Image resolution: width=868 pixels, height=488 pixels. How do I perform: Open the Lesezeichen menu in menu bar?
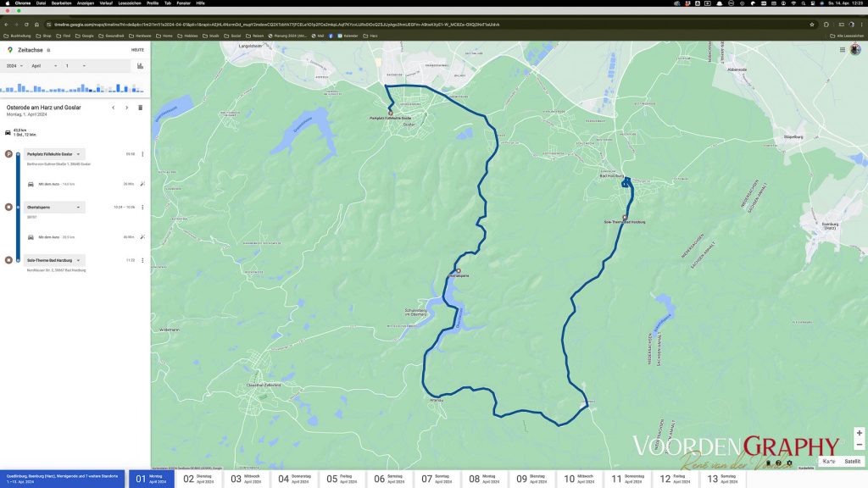[129, 3]
